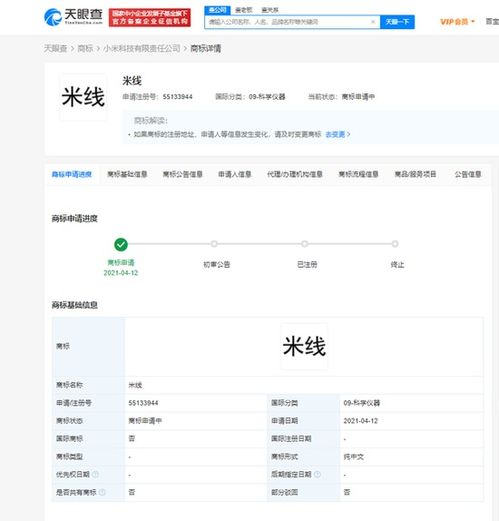Click the help icon beside 是否共有商标
This screenshot has height=521, width=499.
[x=102, y=492]
